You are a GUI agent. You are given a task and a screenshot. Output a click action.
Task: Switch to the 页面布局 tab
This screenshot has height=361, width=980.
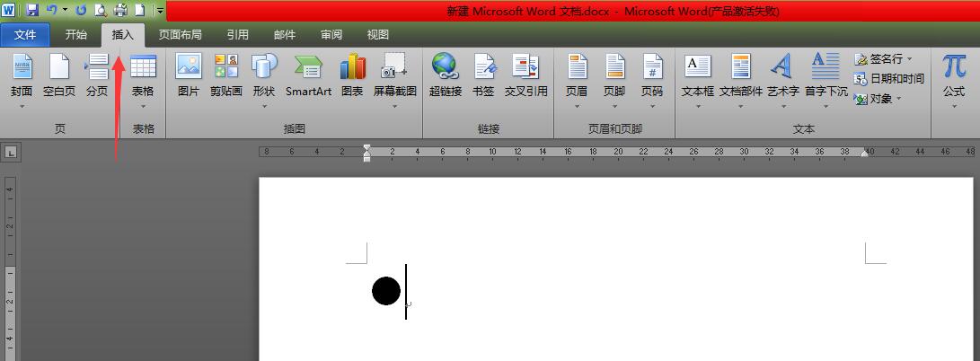(180, 35)
